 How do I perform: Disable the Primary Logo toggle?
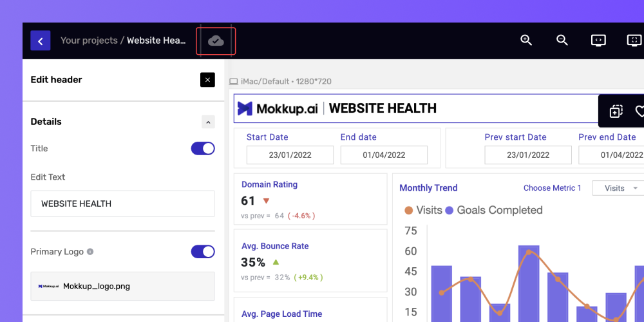(203, 252)
